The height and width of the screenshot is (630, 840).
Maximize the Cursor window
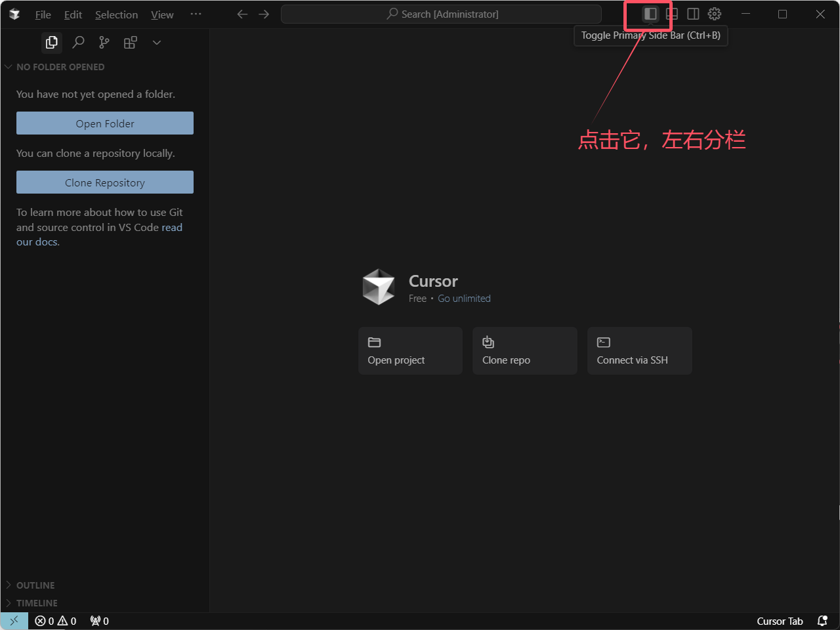click(782, 14)
